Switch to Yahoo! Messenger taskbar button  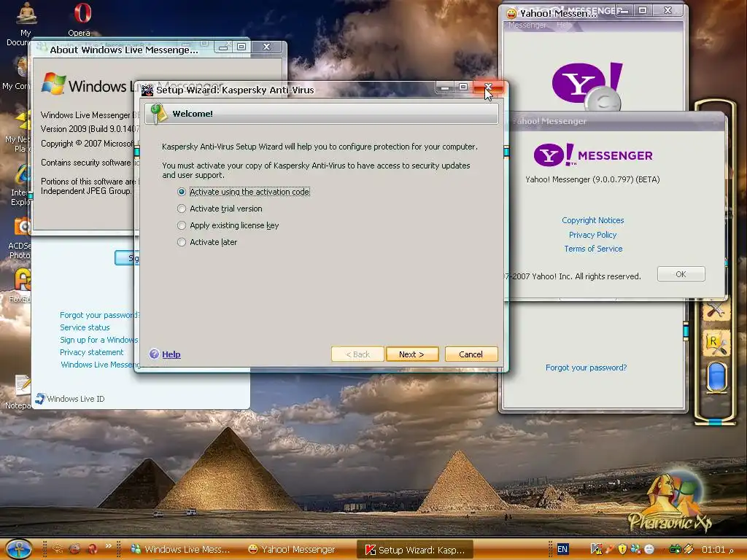pos(292,550)
